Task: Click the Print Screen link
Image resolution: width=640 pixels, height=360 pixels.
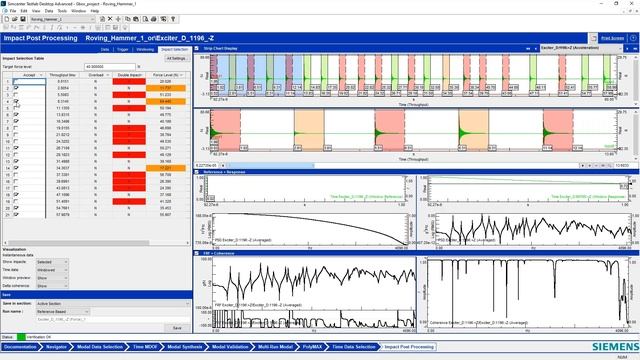Action: [x=612, y=38]
